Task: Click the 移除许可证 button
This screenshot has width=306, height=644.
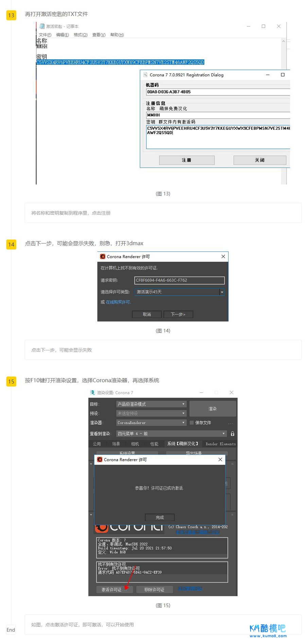Action: pyautogui.click(x=154, y=589)
